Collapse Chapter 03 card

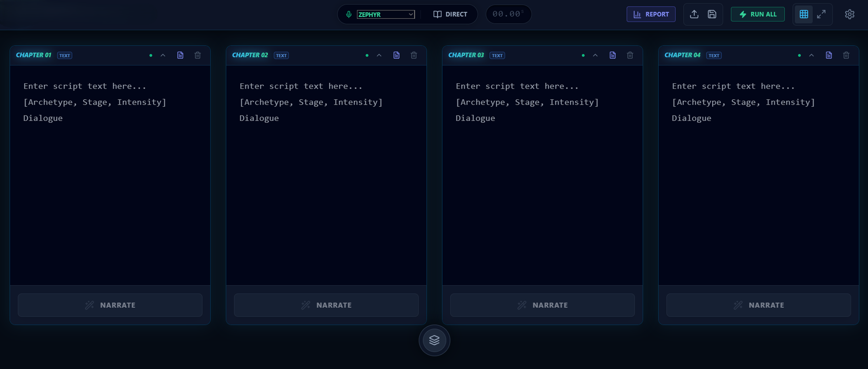pos(595,55)
